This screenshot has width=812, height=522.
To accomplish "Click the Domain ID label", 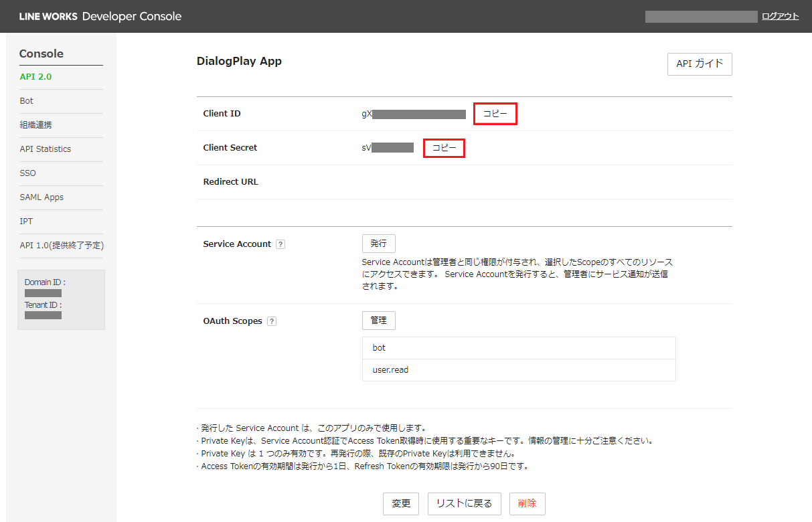I will (45, 282).
